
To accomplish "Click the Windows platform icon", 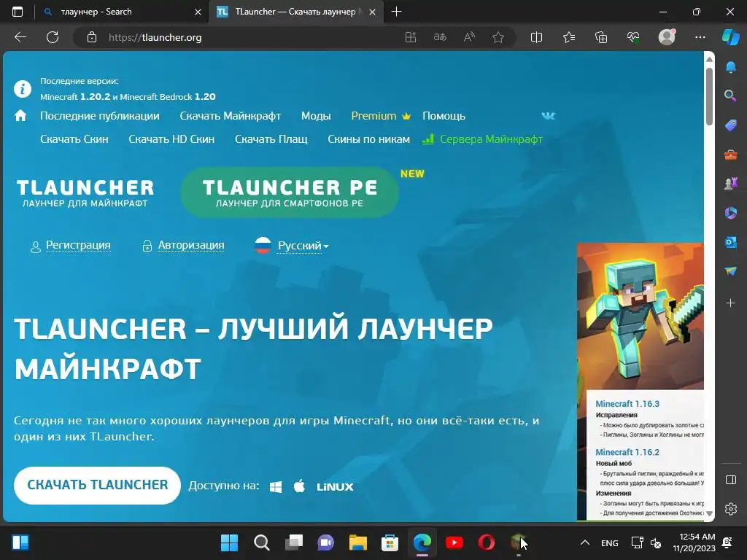I will pyautogui.click(x=276, y=486).
